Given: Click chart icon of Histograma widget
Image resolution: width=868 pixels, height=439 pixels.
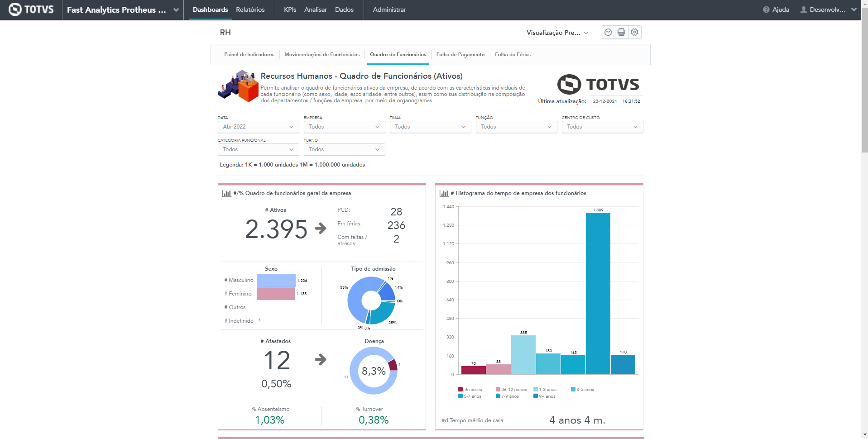Looking at the screenshot, I should click(x=444, y=193).
